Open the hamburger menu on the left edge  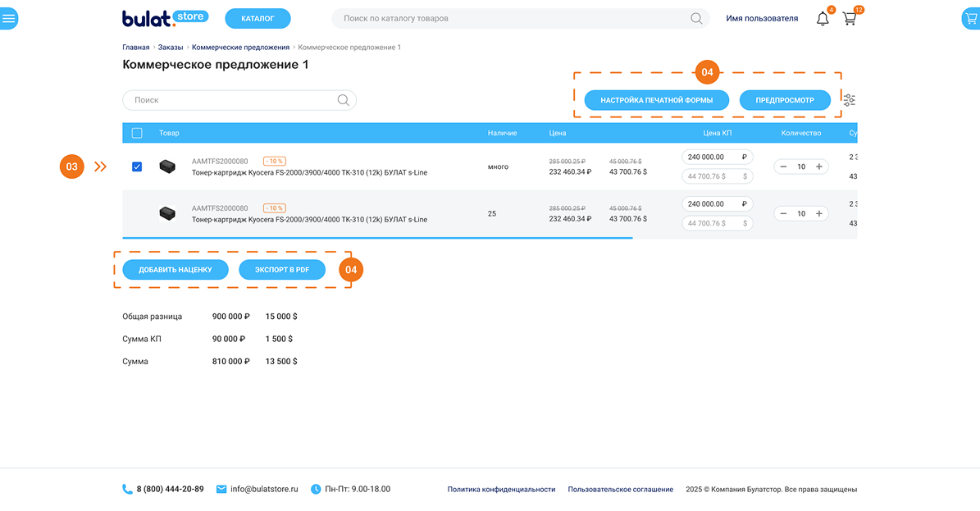(x=8, y=18)
